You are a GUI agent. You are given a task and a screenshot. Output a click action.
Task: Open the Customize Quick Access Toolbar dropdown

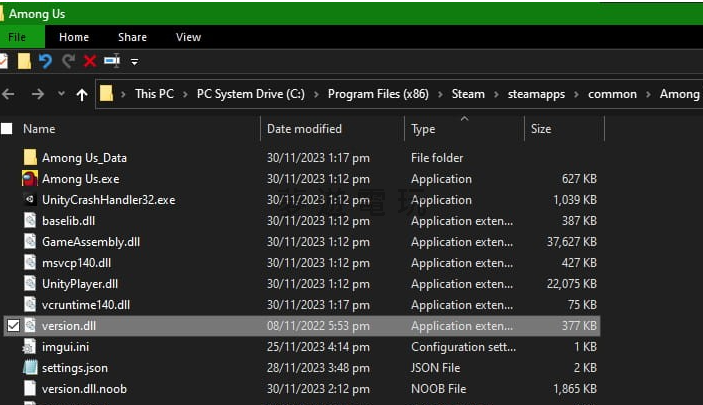[134, 62]
